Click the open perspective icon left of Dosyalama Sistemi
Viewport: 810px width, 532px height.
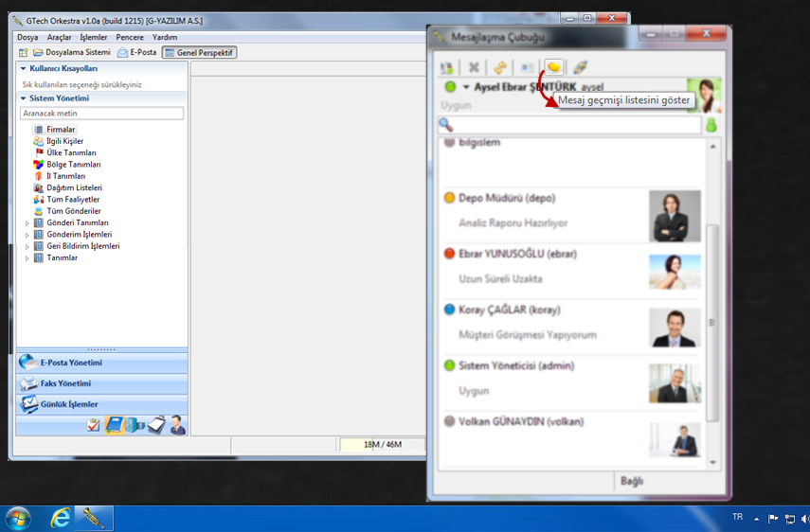[x=23, y=52]
